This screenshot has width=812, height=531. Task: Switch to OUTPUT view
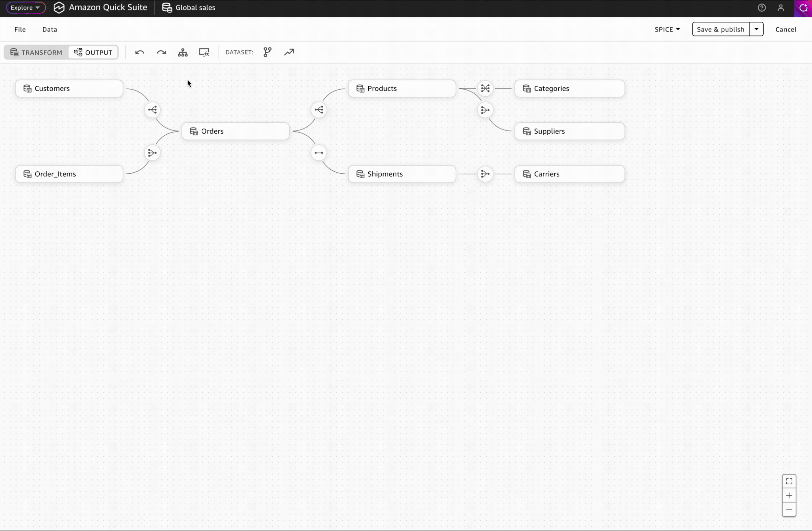(x=93, y=52)
